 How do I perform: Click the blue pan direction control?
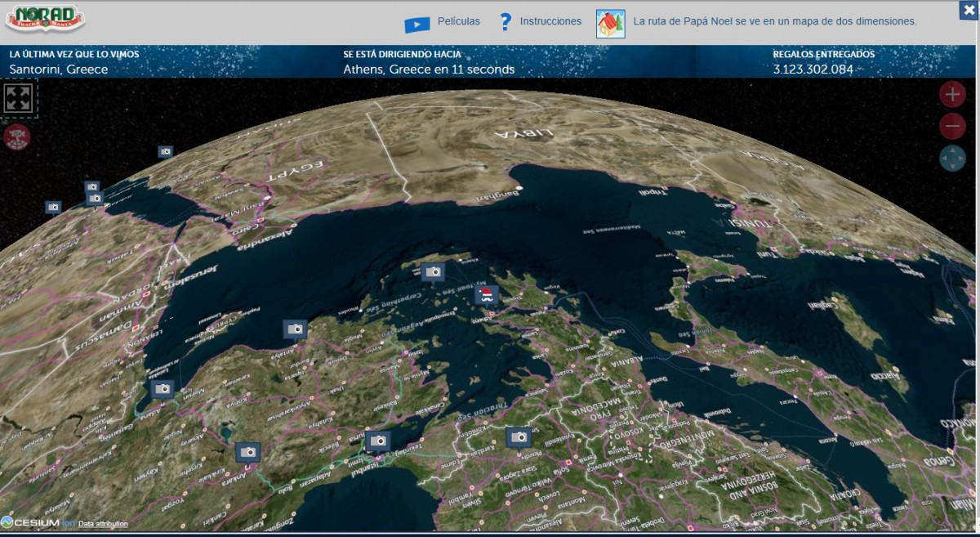952,158
